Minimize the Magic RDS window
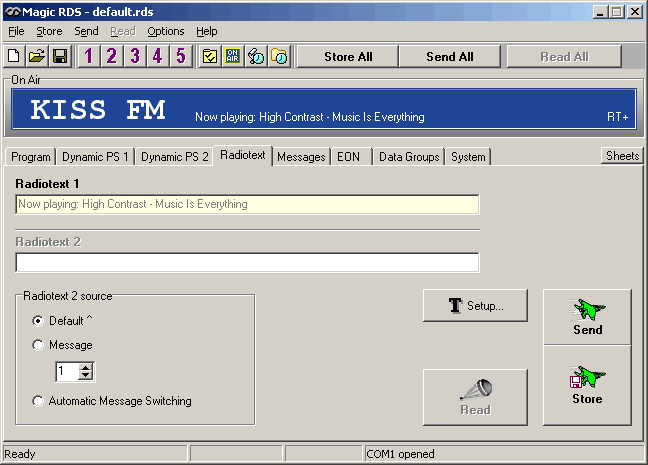This screenshot has width=648, height=465. [x=600, y=12]
